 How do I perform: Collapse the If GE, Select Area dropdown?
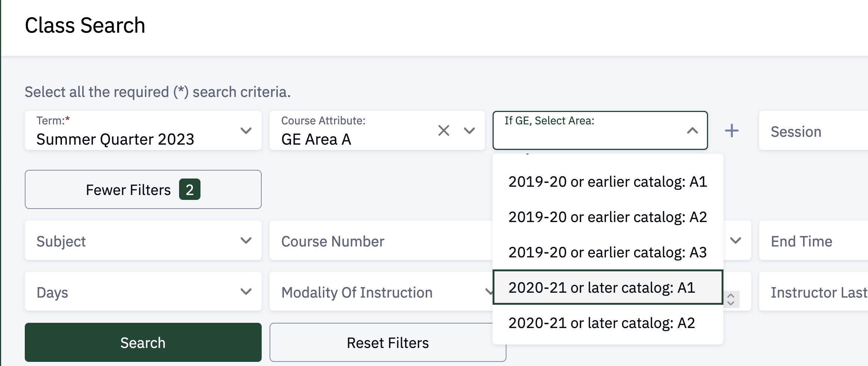[x=692, y=131]
